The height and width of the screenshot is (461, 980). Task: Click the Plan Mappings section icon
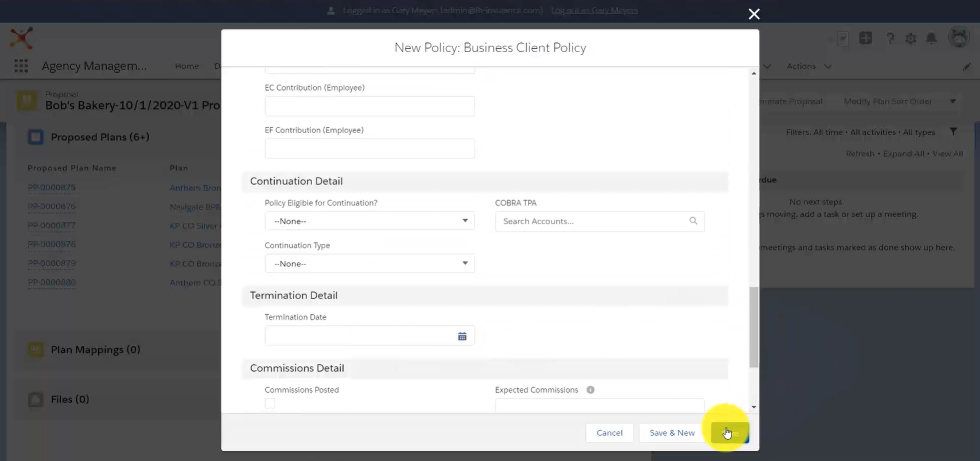36,349
